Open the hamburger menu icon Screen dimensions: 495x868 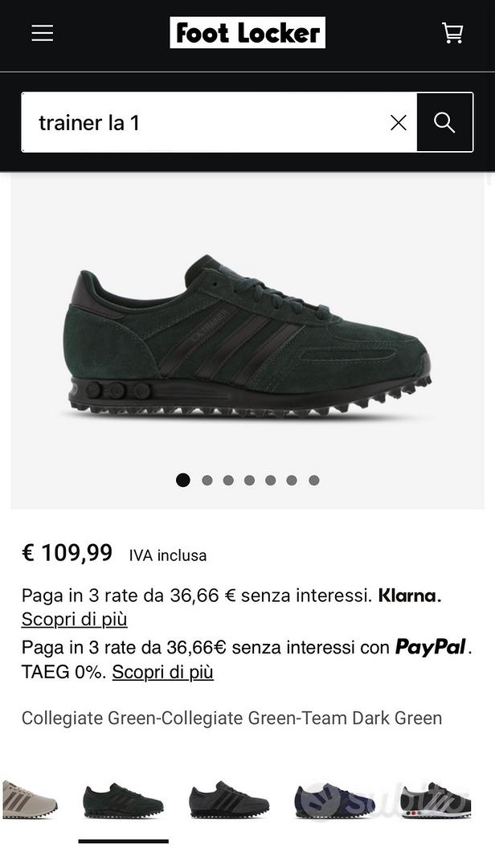point(42,33)
